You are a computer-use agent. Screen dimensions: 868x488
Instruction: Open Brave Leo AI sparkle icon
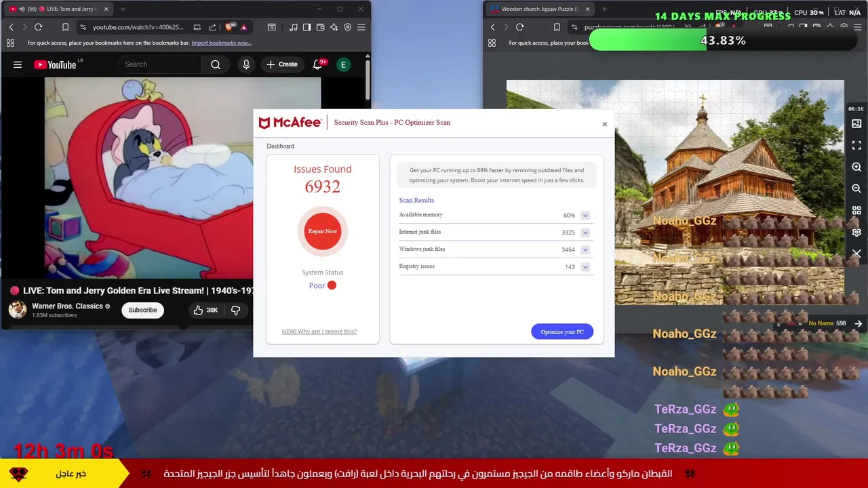click(334, 27)
